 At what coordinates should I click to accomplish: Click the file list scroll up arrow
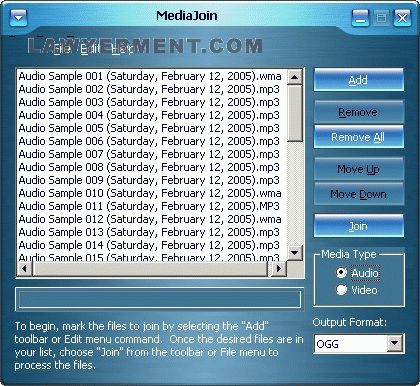(294, 77)
